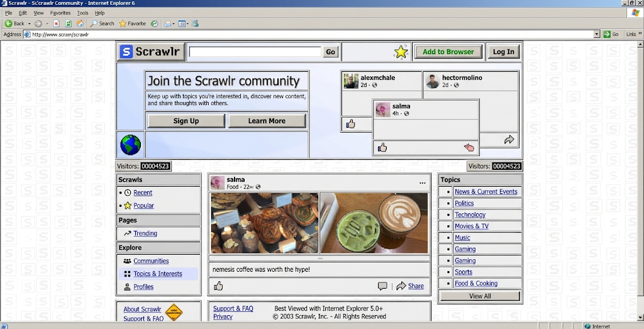Click the Refresh page icon
The height and width of the screenshot is (329, 644).
(69, 24)
